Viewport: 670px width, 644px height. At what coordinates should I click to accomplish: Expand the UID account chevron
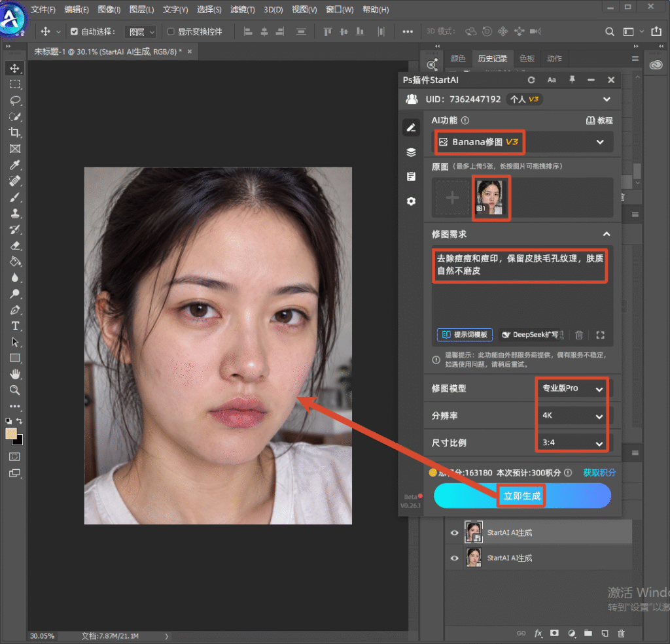pyautogui.click(x=607, y=99)
